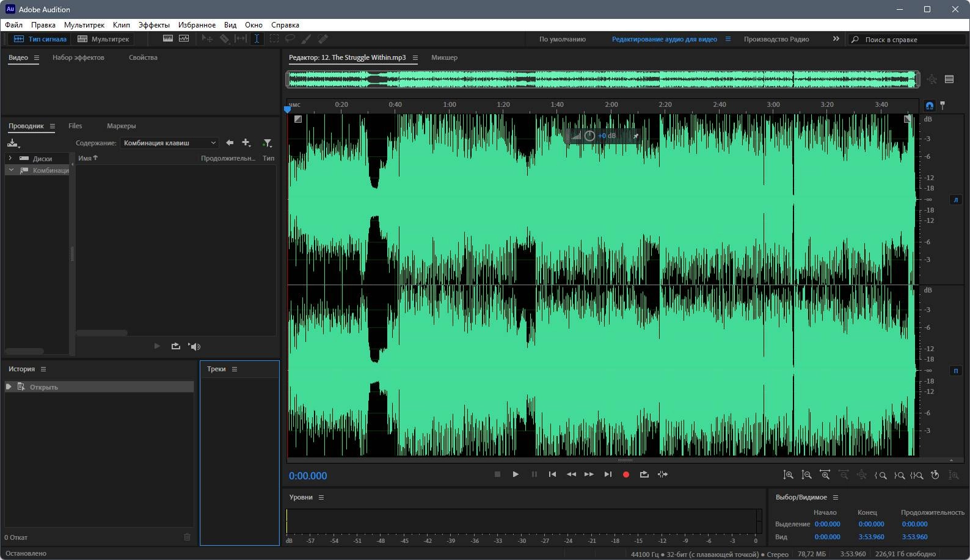Stop playback in transport controls
The height and width of the screenshot is (560, 970).
tap(497, 474)
